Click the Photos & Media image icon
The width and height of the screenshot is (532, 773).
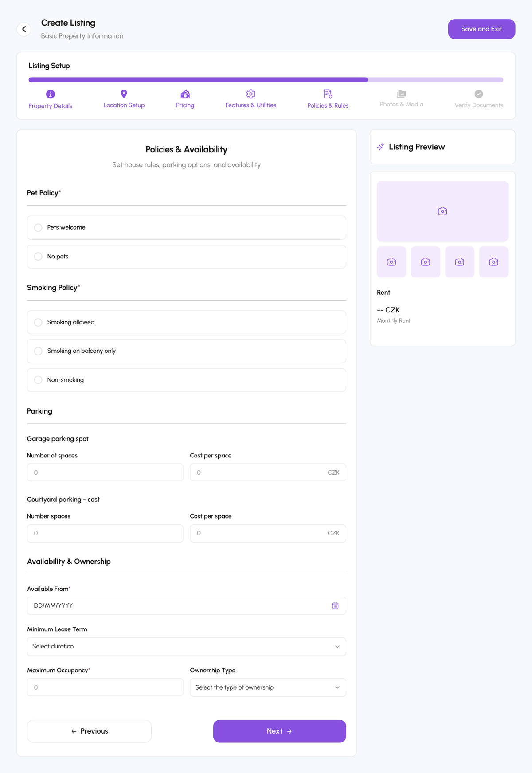click(402, 94)
